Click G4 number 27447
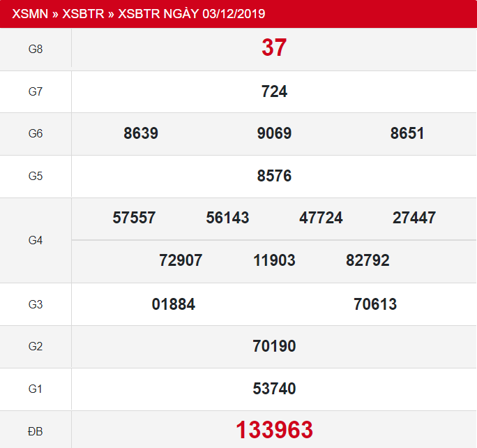The height and width of the screenshot is (448, 477). (414, 218)
